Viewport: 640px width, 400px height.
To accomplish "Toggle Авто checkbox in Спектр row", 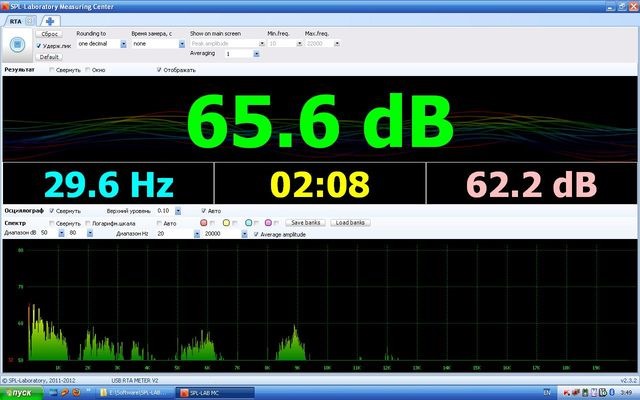I will point(159,223).
